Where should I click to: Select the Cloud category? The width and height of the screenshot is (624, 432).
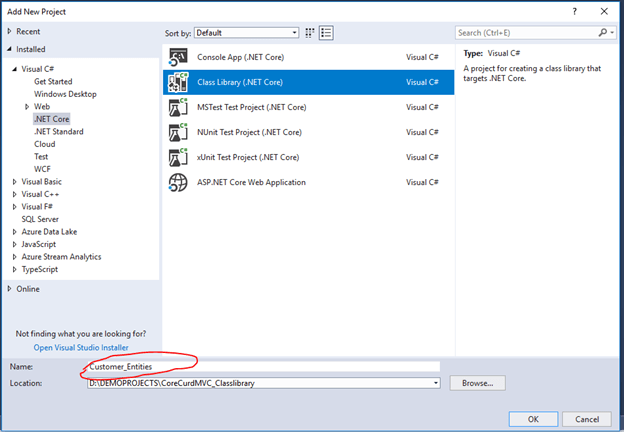(x=45, y=144)
